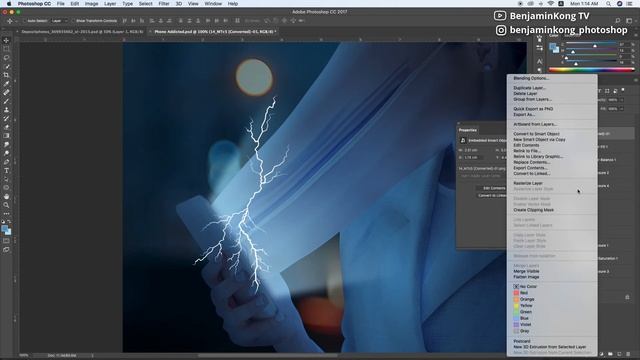Choose Rasterize Layer in context menu
This screenshot has width=640, height=360.
point(528,183)
